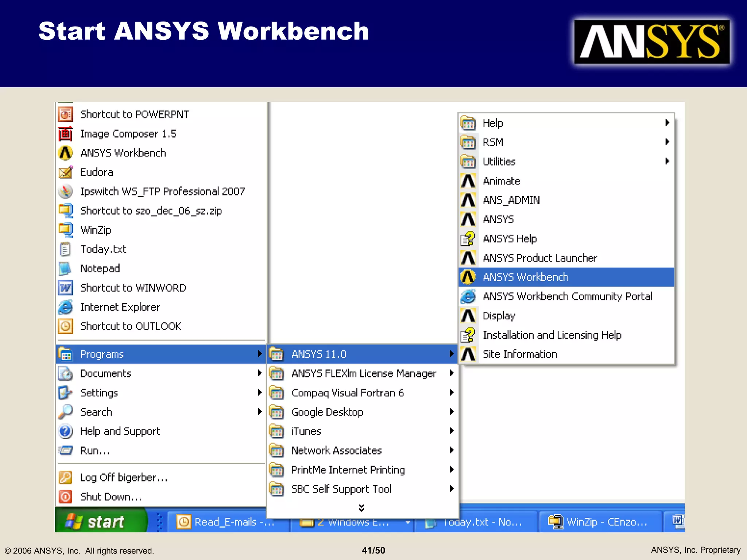Click the Windows start button

point(101,521)
